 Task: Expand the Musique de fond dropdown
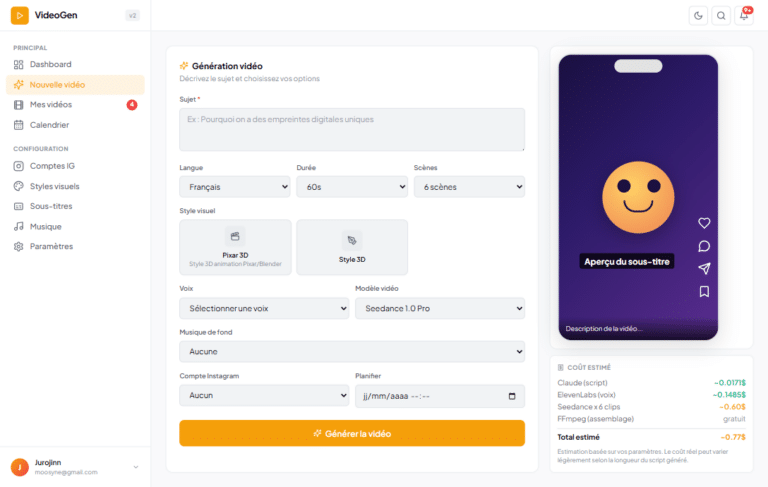click(x=352, y=352)
